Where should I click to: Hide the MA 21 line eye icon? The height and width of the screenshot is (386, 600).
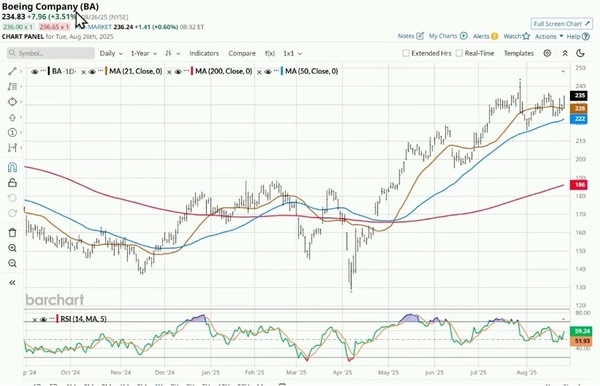click(x=92, y=72)
